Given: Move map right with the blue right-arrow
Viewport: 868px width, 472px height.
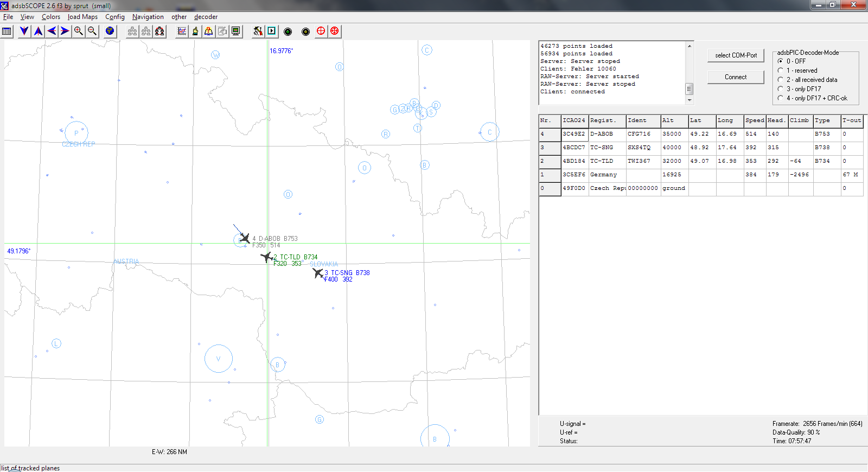Looking at the screenshot, I should click(x=65, y=31).
